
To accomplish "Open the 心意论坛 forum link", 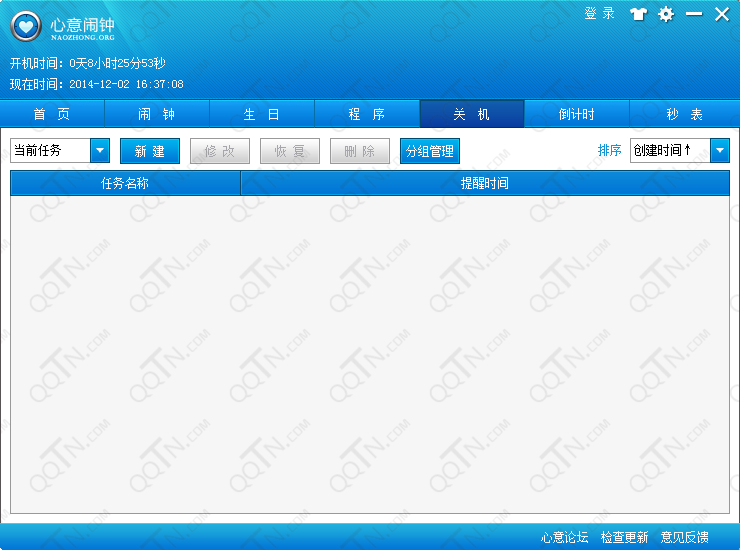I will point(565,537).
